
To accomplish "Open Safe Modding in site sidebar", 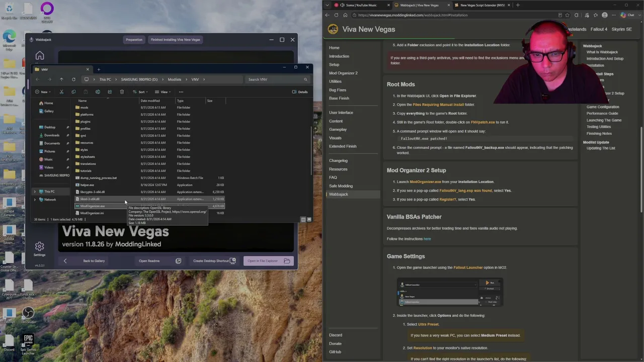I will coord(341,186).
